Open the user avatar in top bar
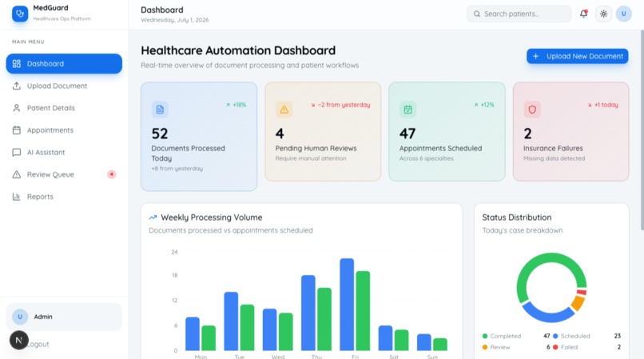This screenshot has width=644, height=359. point(623,14)
